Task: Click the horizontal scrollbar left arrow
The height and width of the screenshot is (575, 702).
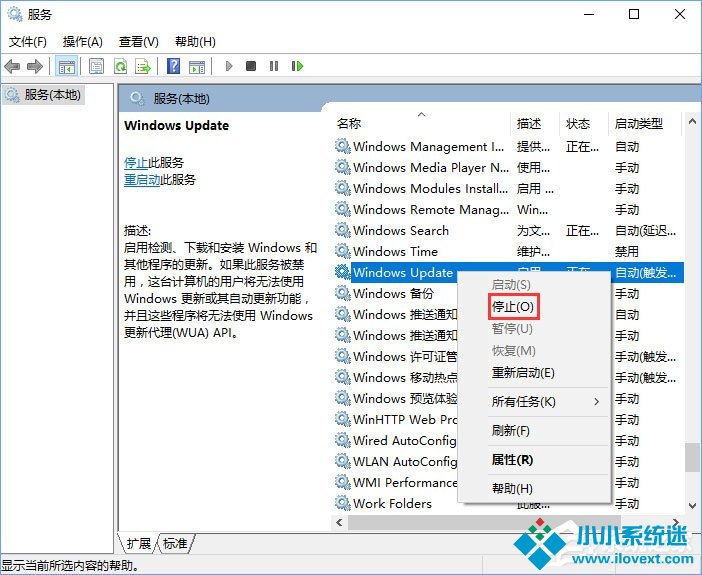Action: (339, 523)
